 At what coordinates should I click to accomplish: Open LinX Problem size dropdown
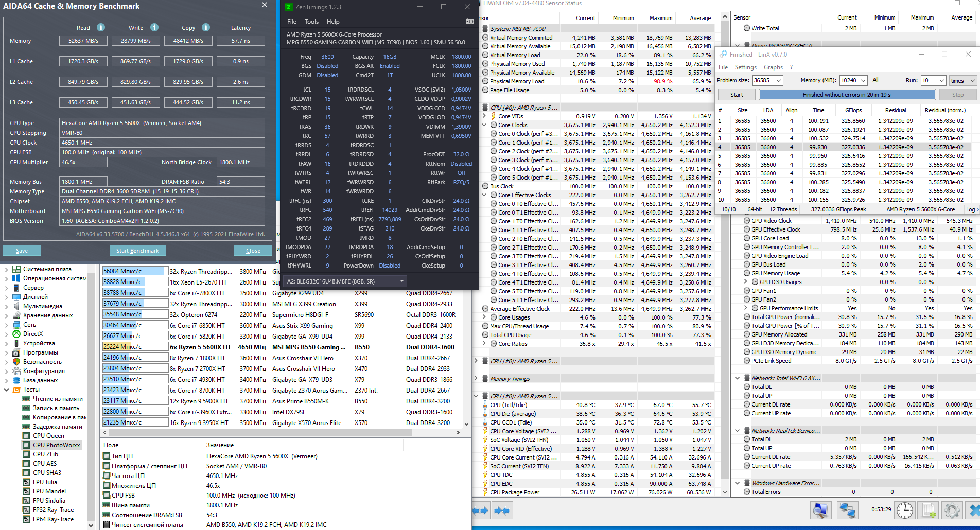tap(778, 80)
